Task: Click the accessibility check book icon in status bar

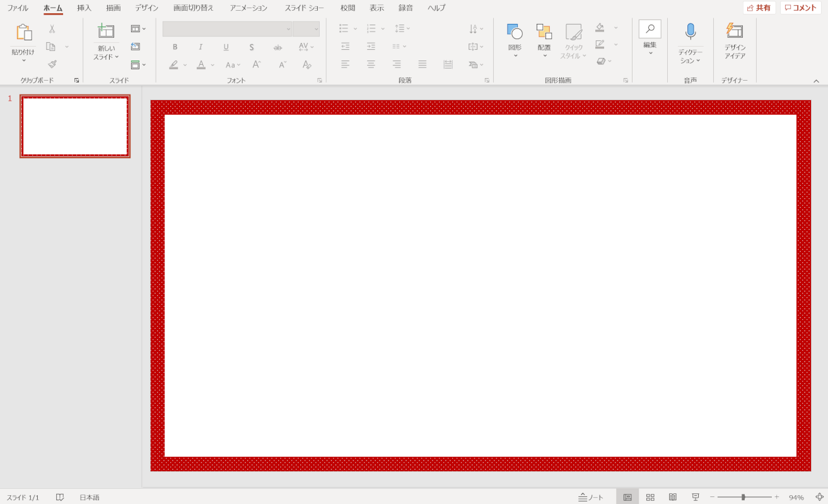Action: (60, 497)
